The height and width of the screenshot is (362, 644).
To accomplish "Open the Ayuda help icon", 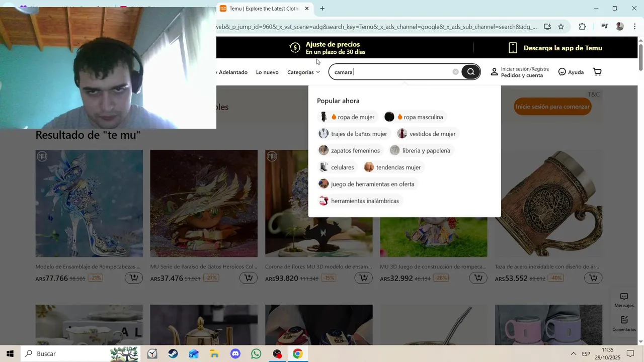I will click(x=571, y=72).
